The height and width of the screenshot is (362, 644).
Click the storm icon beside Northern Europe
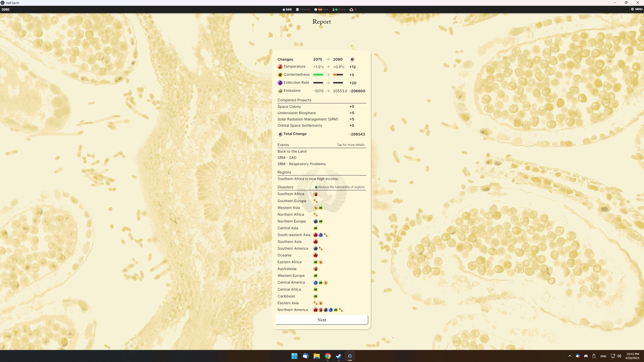click(x=315, y=221)
